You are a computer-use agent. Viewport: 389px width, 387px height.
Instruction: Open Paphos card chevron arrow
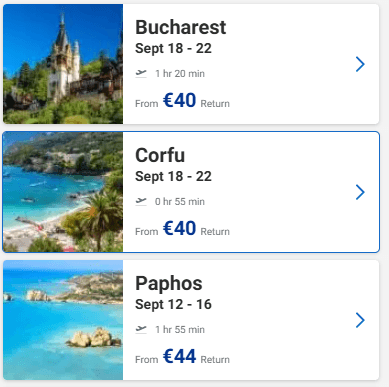(x=360, y=320)
